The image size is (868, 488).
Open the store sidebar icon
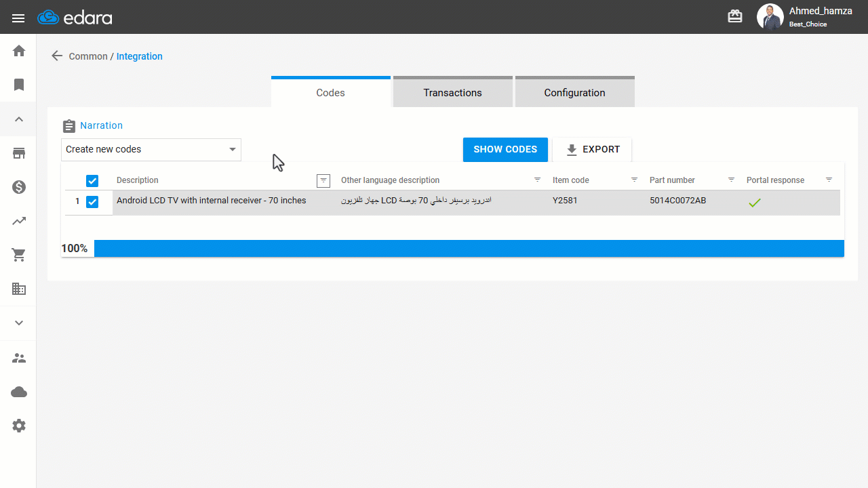point(19,153)
